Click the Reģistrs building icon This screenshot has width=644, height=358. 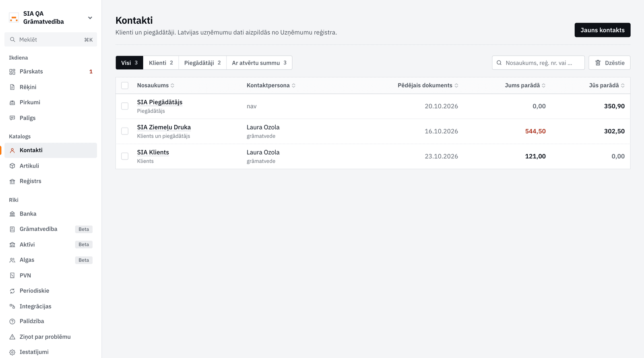coord(12,181)
